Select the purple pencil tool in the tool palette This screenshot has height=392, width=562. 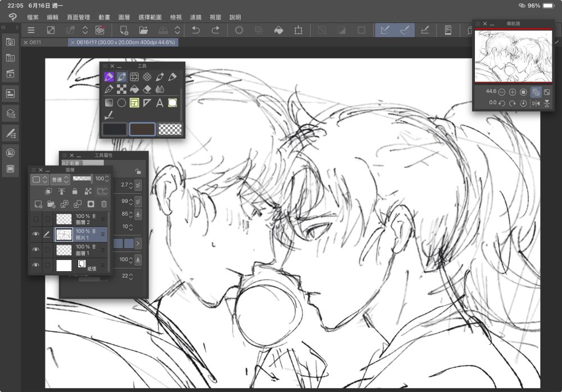[109, 77]
